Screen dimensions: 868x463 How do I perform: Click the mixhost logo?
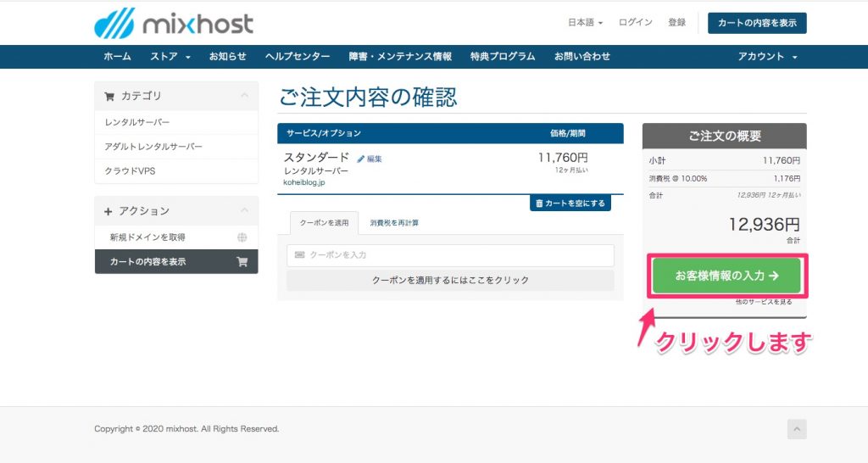coord(173,23)
